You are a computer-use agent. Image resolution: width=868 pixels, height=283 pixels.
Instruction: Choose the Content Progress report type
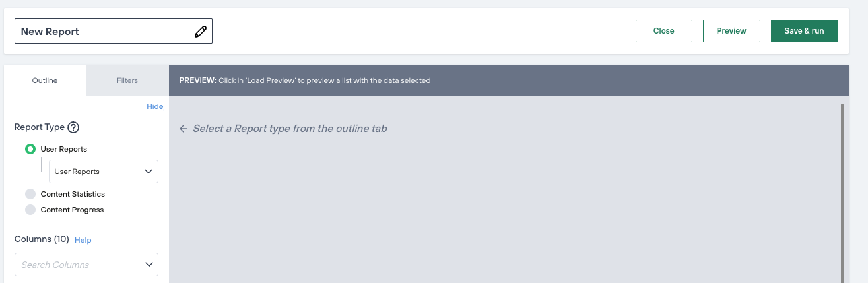click(x=30, y=210)
